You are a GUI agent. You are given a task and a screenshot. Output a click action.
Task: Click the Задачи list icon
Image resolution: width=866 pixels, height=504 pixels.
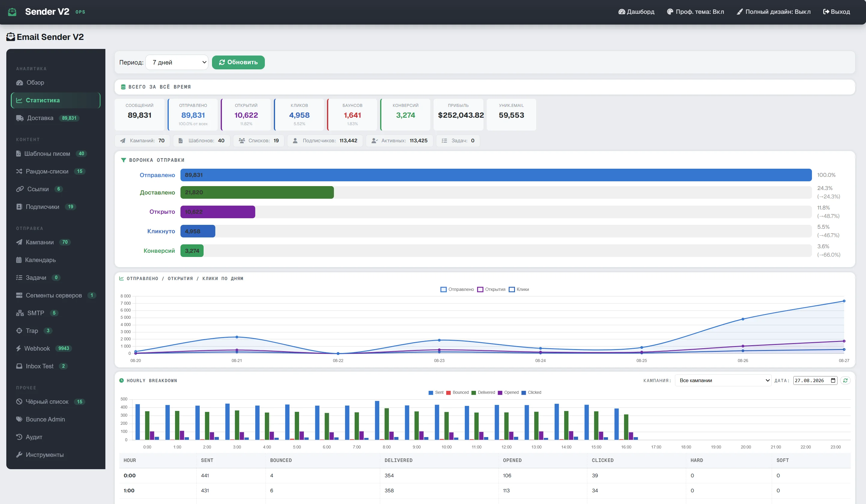19,278
